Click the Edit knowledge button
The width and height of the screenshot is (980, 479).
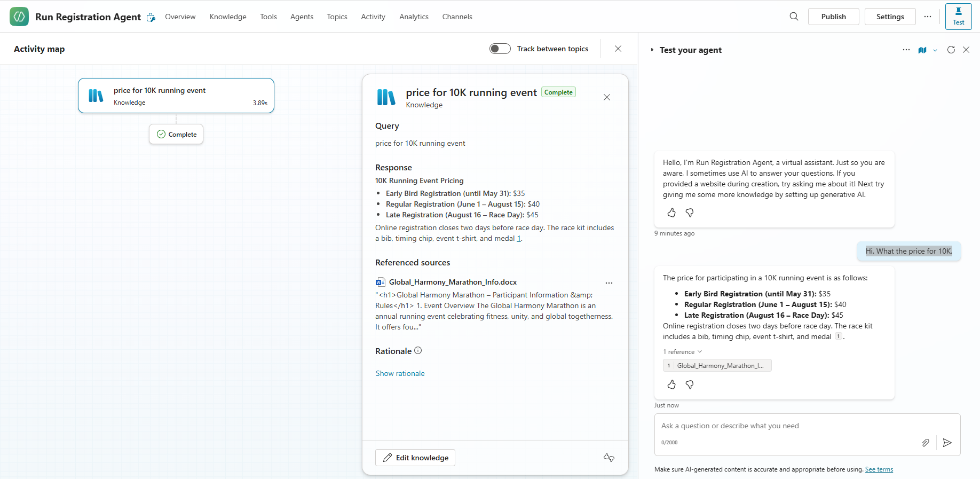coord(415,458)
